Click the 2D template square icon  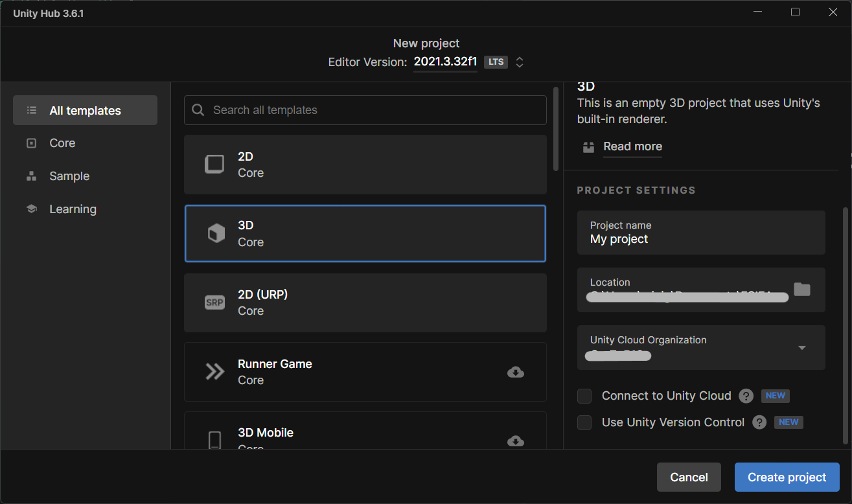tap(214, 165)
